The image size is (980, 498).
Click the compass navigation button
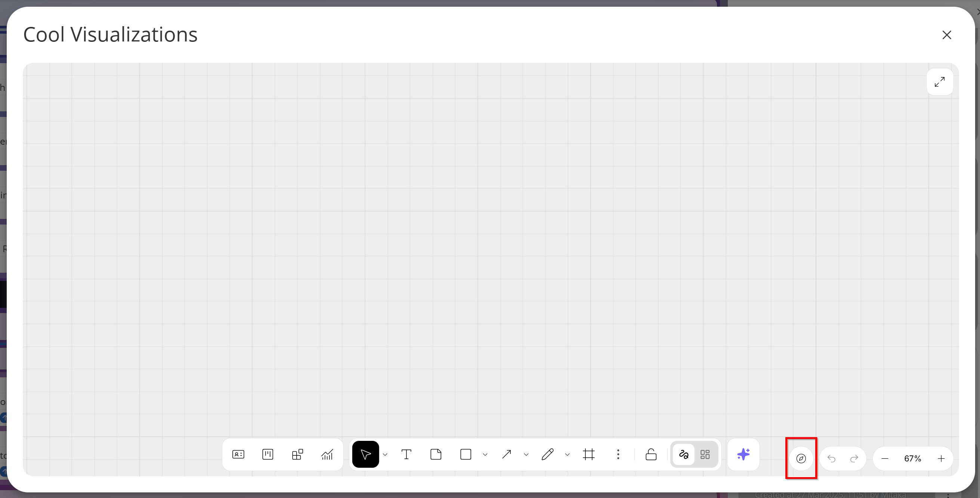coord(801,458)
